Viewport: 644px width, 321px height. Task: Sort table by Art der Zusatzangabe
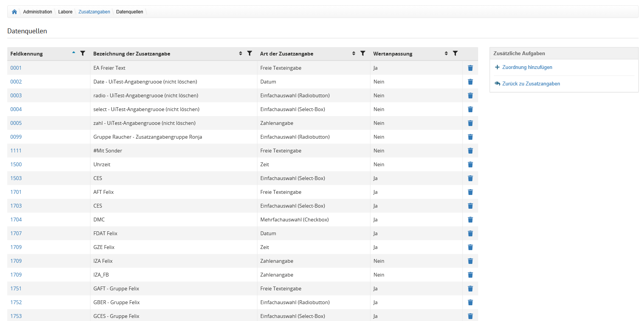354,54
